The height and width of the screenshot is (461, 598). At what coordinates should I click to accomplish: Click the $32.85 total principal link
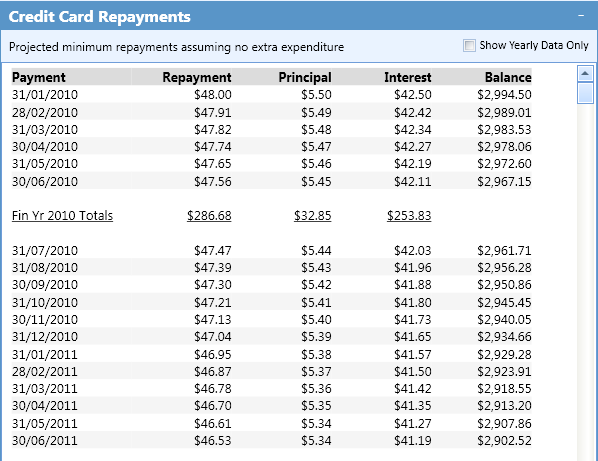coord(312,215)
